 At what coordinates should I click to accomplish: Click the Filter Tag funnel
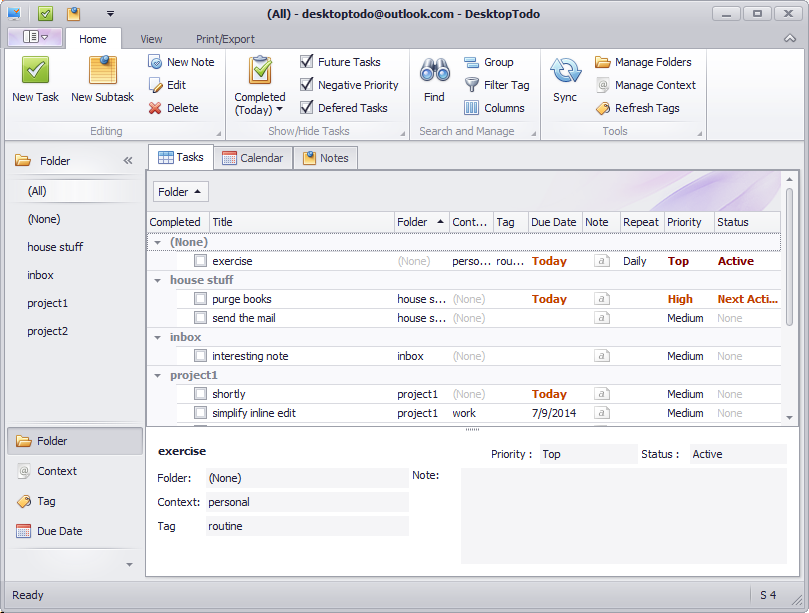[x=471, y=85]
